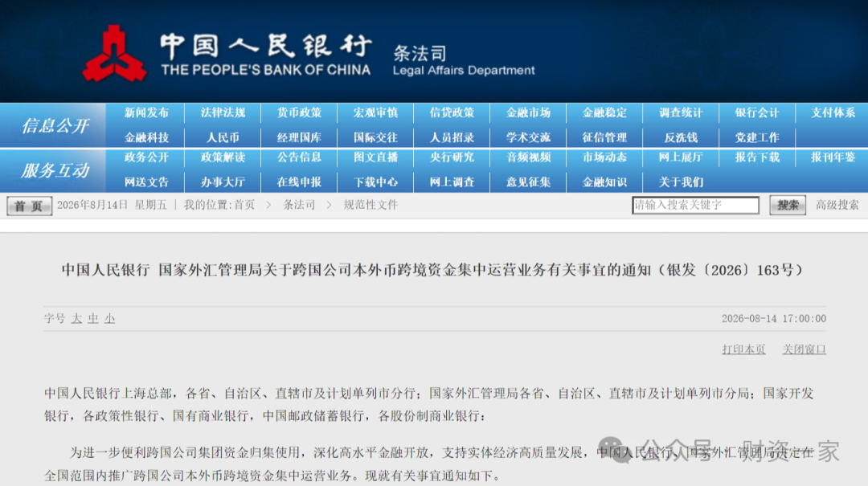Click 打印本页 print link
Viewport: 868px width, 486px height.
point(743,349)
